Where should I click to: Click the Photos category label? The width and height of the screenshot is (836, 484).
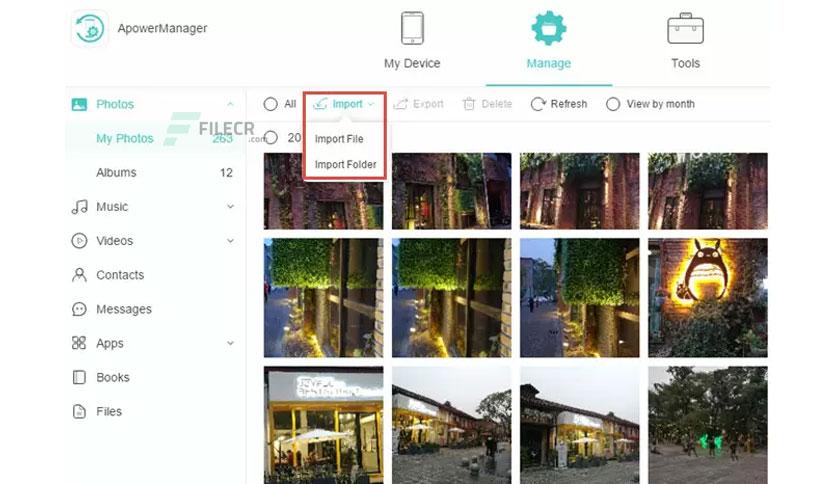click(115, 104)
